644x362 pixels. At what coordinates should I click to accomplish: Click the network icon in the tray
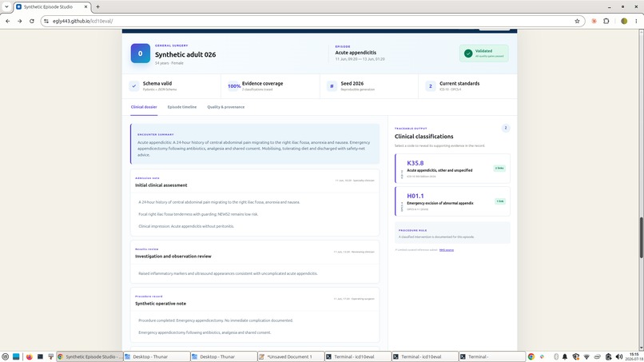[x=586, y=356]
